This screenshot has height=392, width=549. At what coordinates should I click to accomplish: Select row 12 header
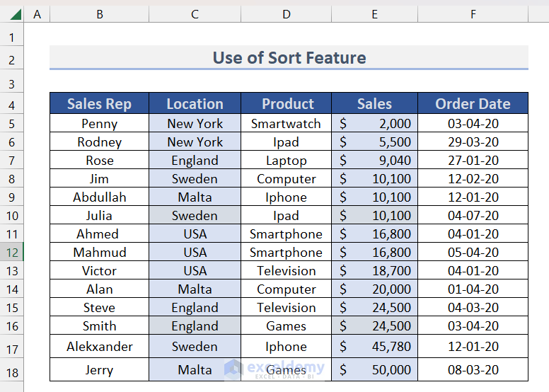click(11, 253)
